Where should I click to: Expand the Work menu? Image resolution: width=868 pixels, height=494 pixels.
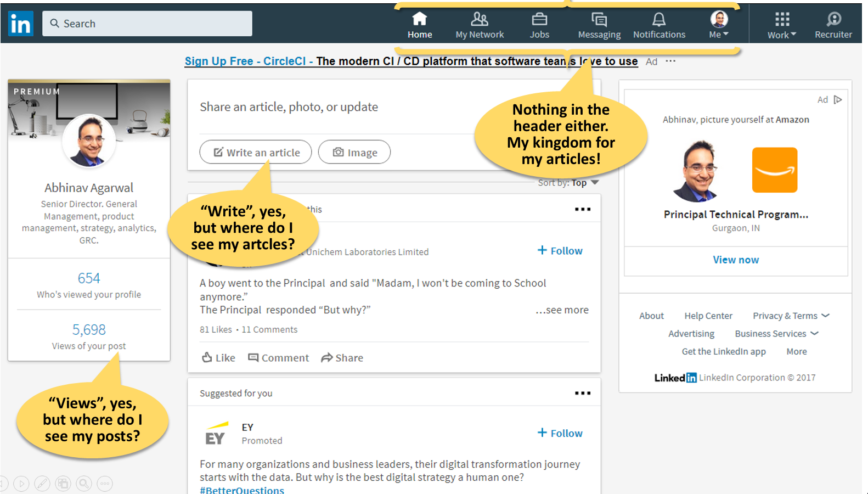coord(782,25)
